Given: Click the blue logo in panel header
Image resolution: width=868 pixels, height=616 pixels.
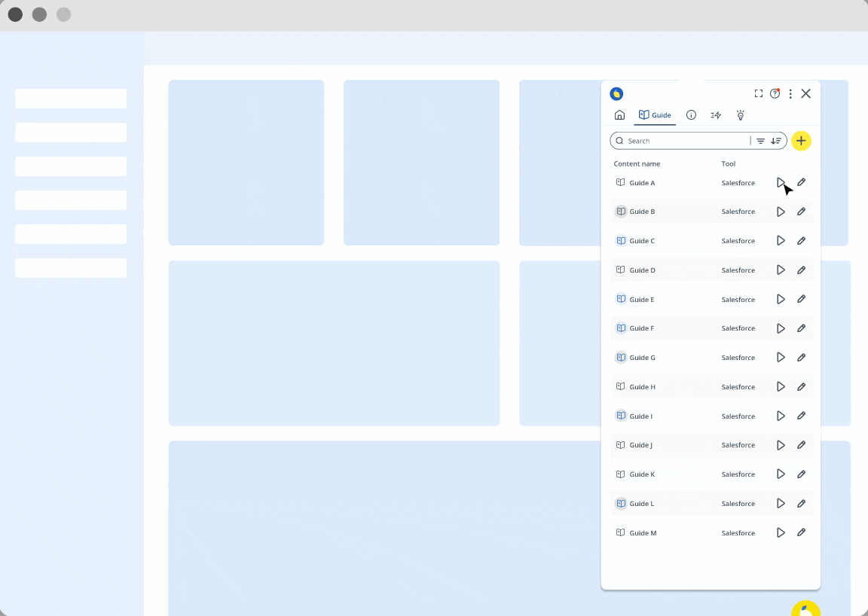Looking at the screenshot, I should tap(616, 93).
